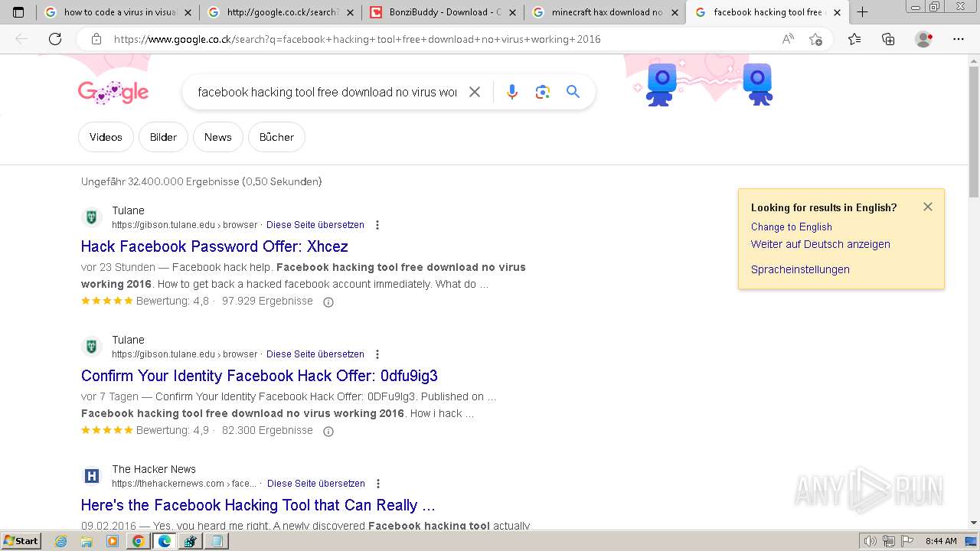Open a new browser tab
This screenshot has width=980, height=551.
point(863,12)
